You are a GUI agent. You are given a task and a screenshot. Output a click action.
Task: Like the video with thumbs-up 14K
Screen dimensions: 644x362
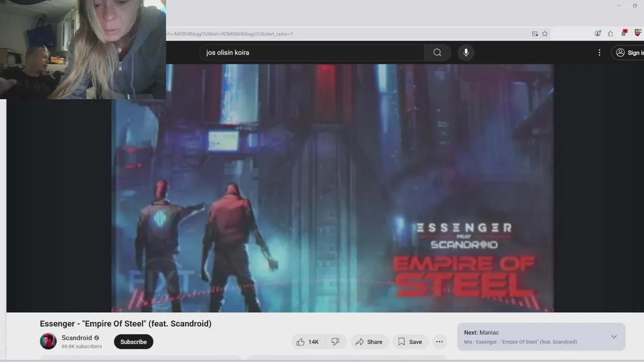click(308, 342)
